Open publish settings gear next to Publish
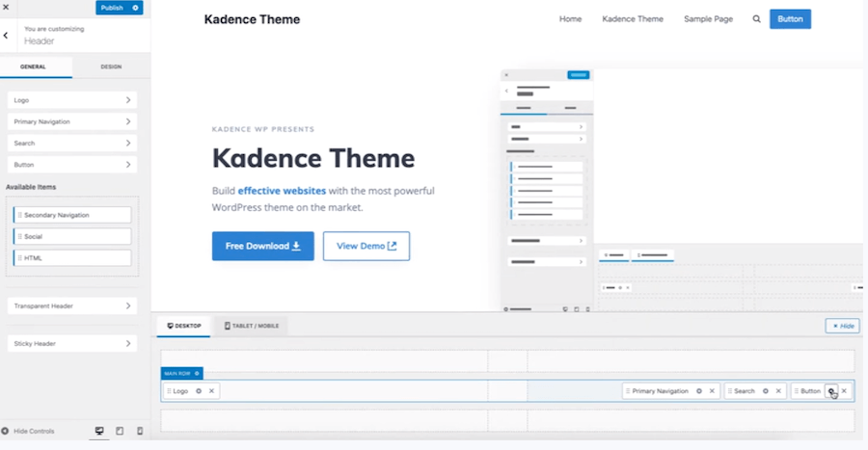The width and height of the screenshot is (868, 450). pyautogui.click(x=136, y=8)
